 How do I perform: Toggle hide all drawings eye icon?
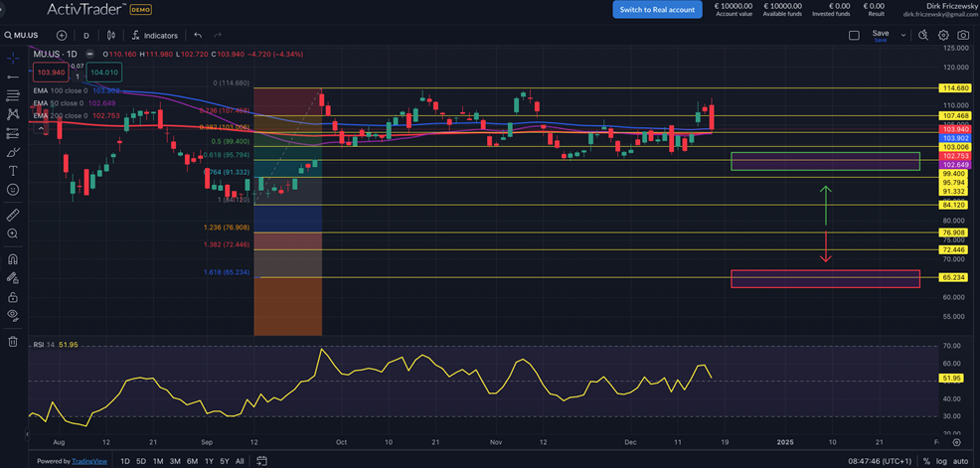click(x=12, y=315)
